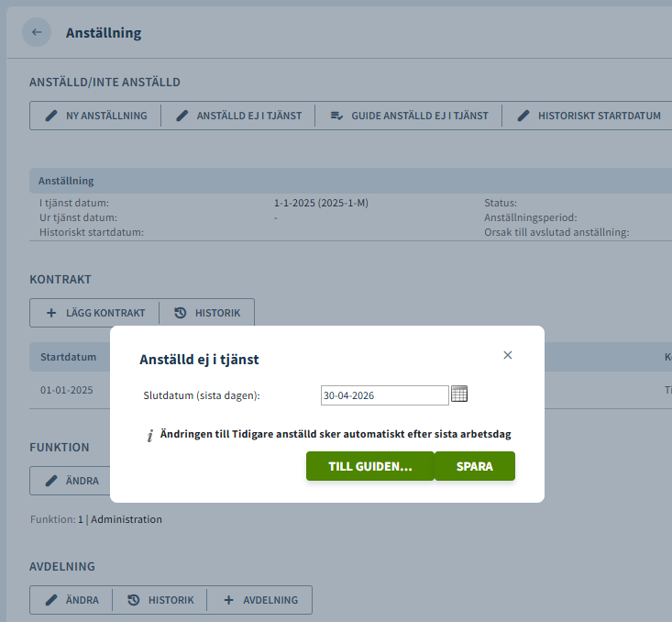Click the info icon in the dialog
The width and height of the screenshot is (672, 622).
(149, 435)
